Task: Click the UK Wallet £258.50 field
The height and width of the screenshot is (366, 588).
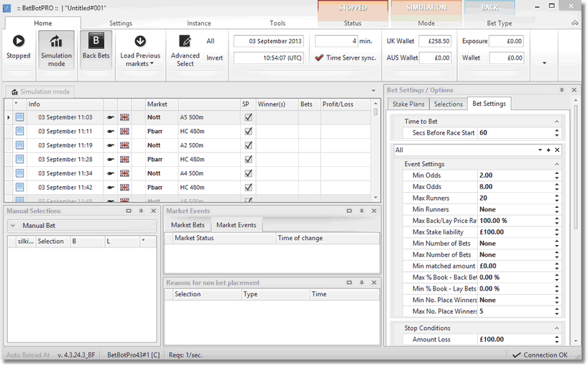Action: tap(435, 41)
